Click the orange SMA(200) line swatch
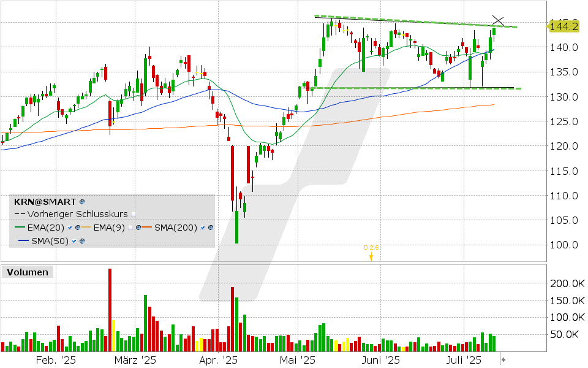Screen dimensions: 588x368 point(146,227)
